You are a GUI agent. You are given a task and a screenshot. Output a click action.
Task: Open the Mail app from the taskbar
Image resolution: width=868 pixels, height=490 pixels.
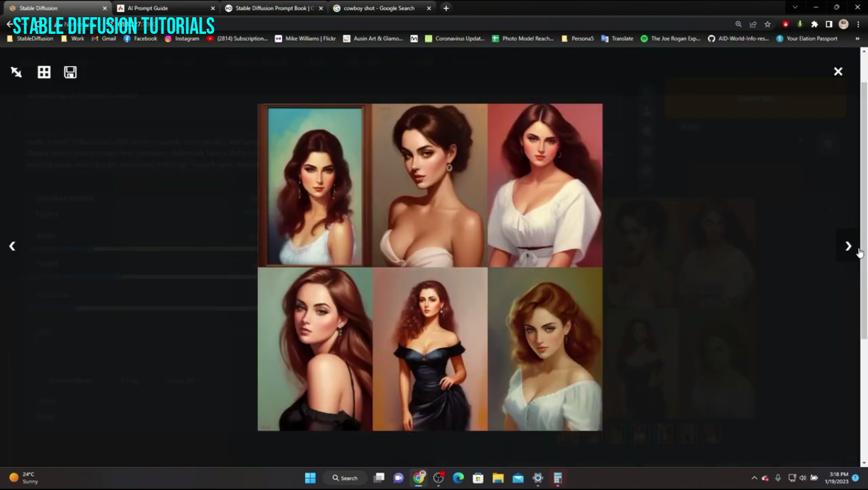click(x=518, y=478)
